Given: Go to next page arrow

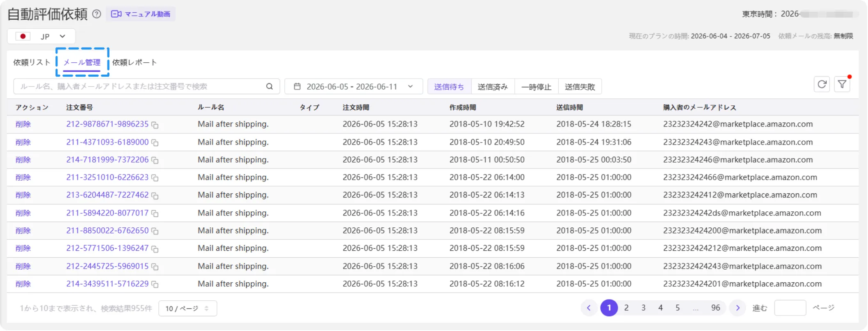Looking at the screenshot, I should [738, 308].
